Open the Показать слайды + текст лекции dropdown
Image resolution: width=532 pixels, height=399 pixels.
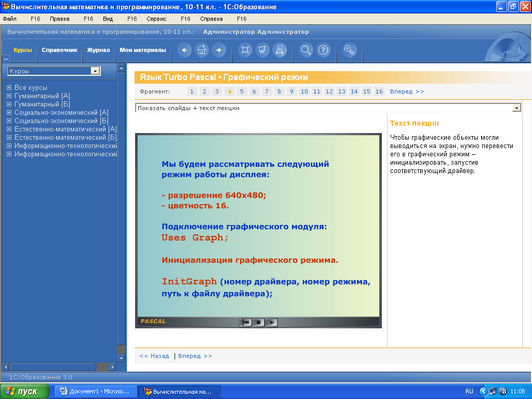[516, 108]
